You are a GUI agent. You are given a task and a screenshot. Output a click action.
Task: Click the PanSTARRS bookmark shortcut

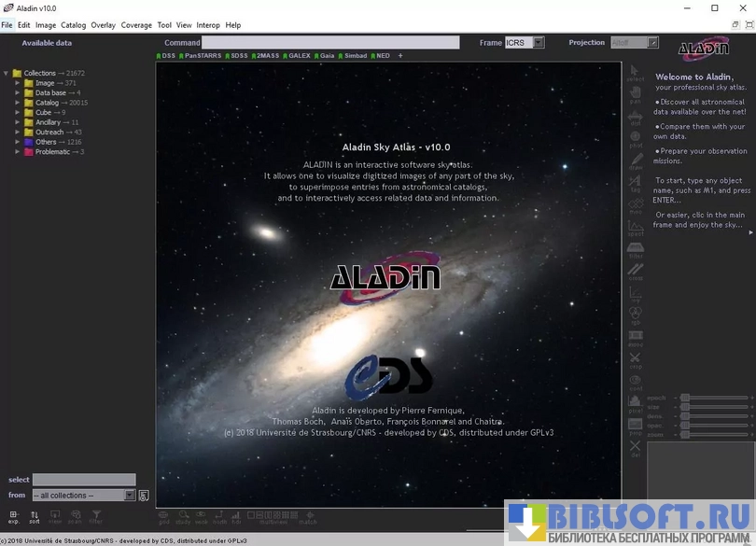pyautogui.click(x=202, y=56)
